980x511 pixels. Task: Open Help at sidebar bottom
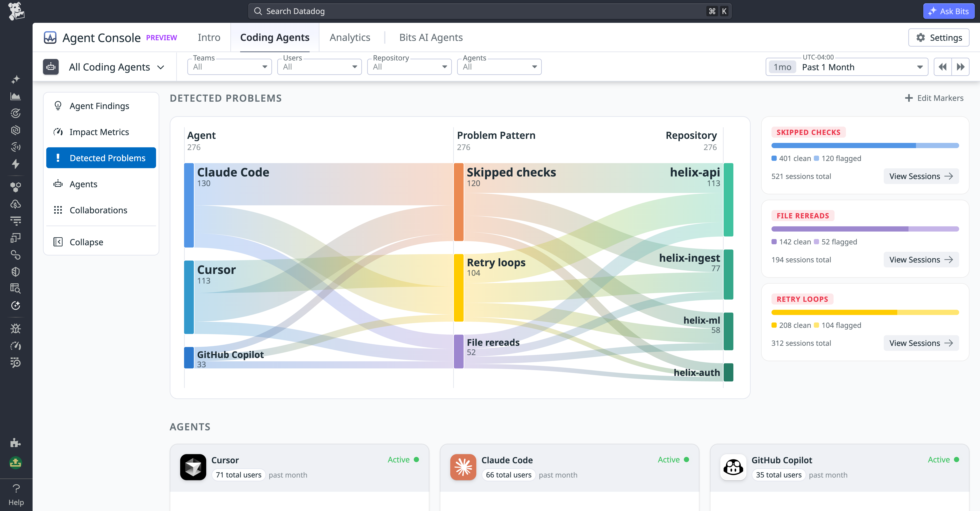coord(16,495)
